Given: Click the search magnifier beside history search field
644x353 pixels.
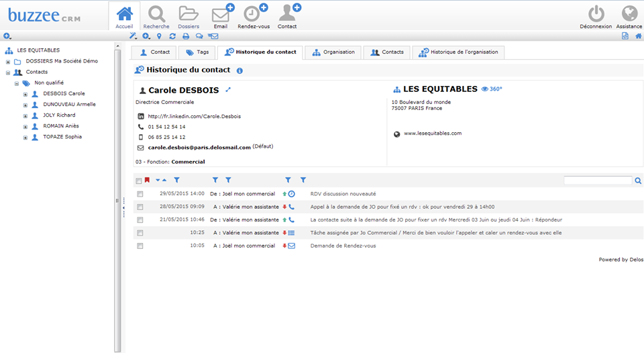Looking at the screenshot, I should 638,181.
